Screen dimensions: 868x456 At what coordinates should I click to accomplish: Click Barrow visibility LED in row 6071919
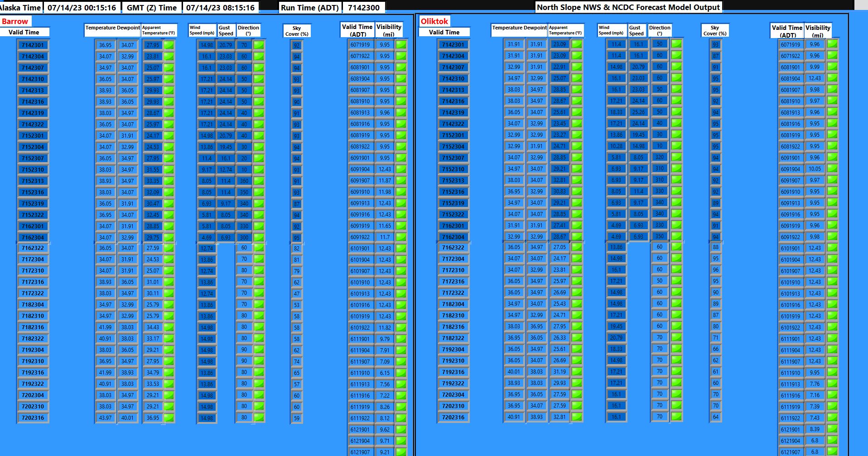click(x=401, y=44)
